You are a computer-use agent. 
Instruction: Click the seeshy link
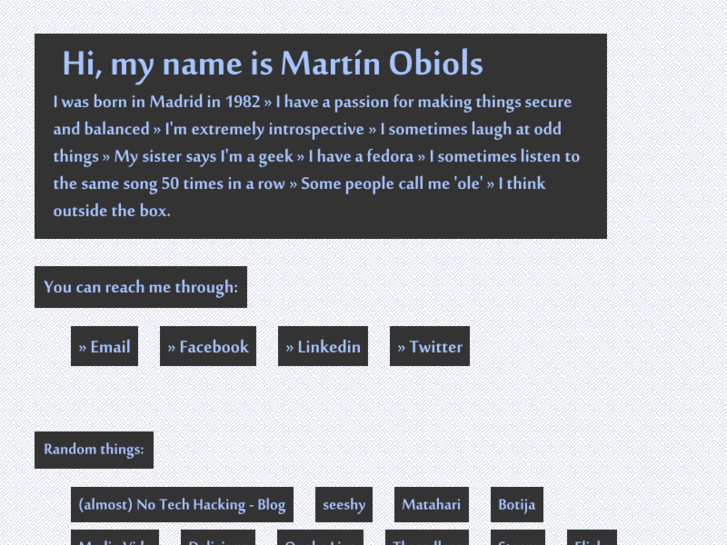coord(344,504)
